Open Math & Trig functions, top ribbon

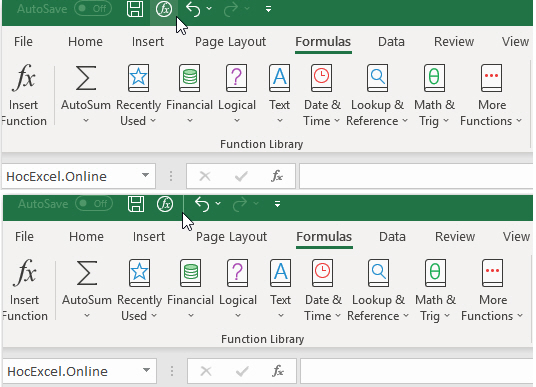pos(434,95)
